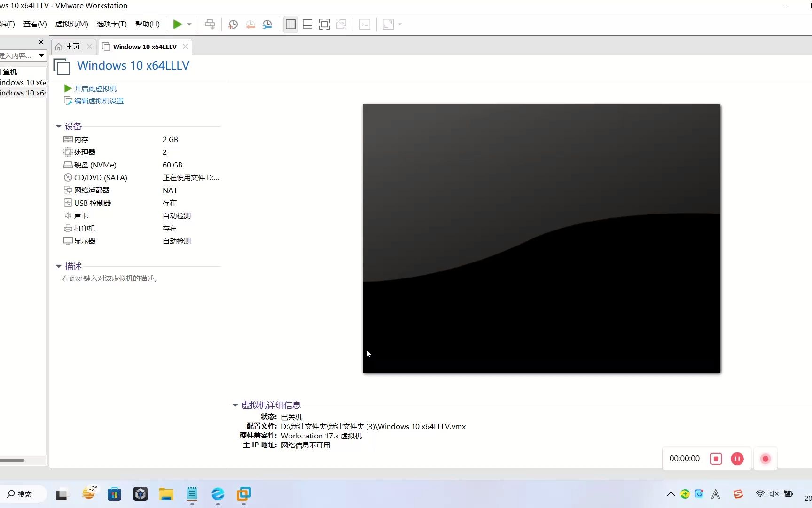This screenshot has height=508, width=812.
Task: Open the power options dropdown arrow
Action: [189, 24]
